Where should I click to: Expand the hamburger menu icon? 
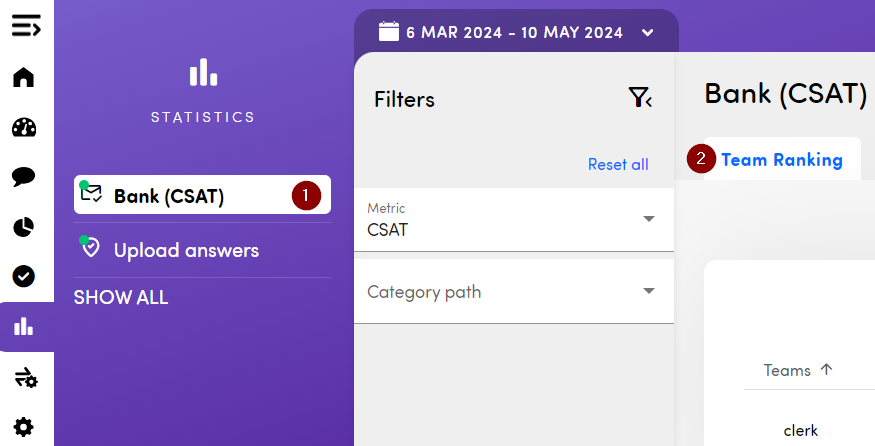pyautogui.click(x=26, y=27)
